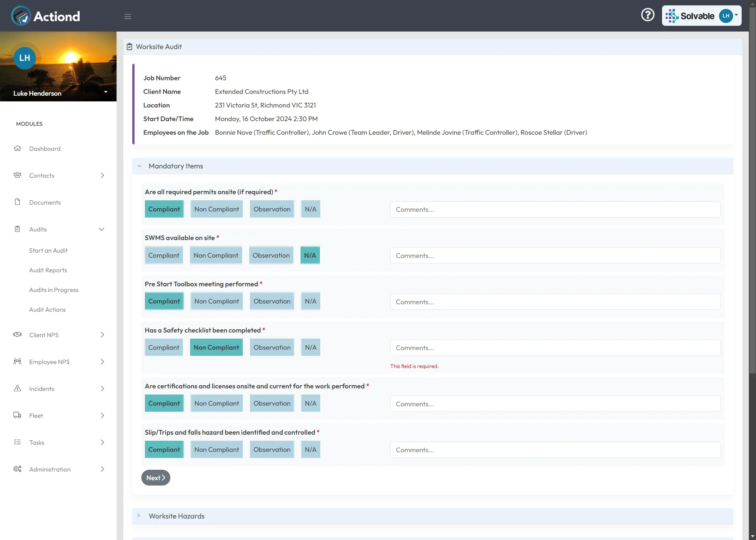
Task: Collapse the Mandatory Items section
Action: [140, 166]
